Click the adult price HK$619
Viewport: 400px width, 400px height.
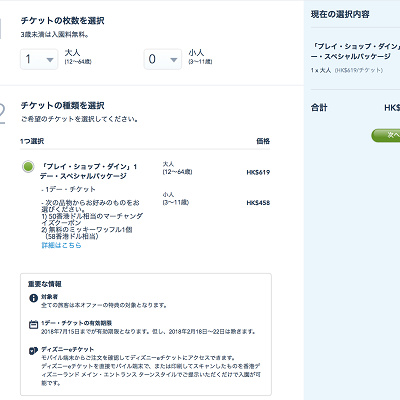click(258, 172)
